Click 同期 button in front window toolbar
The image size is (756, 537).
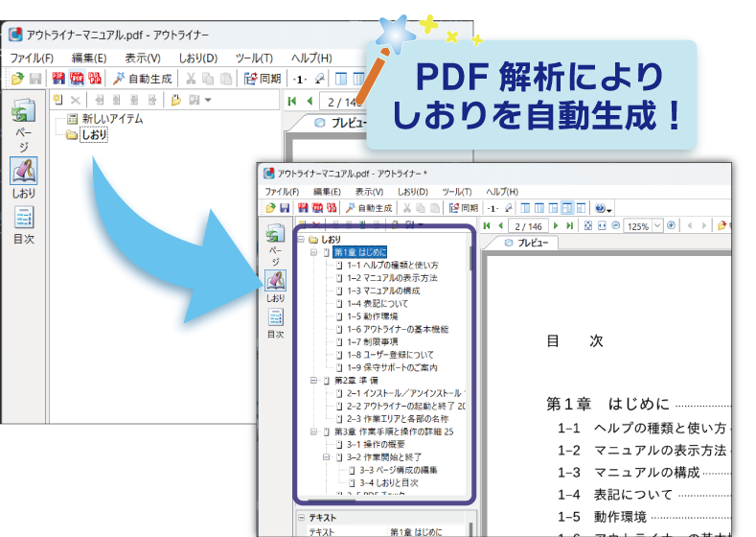pos(464,208)
